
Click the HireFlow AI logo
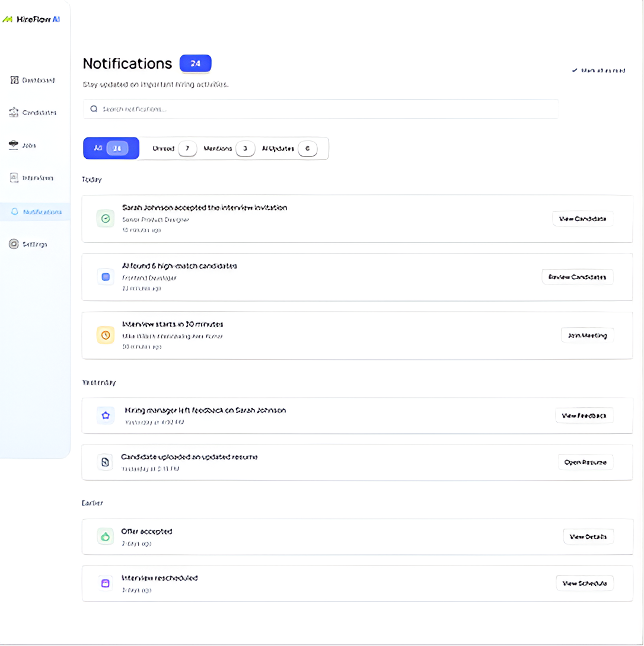[x=31, y=20]
